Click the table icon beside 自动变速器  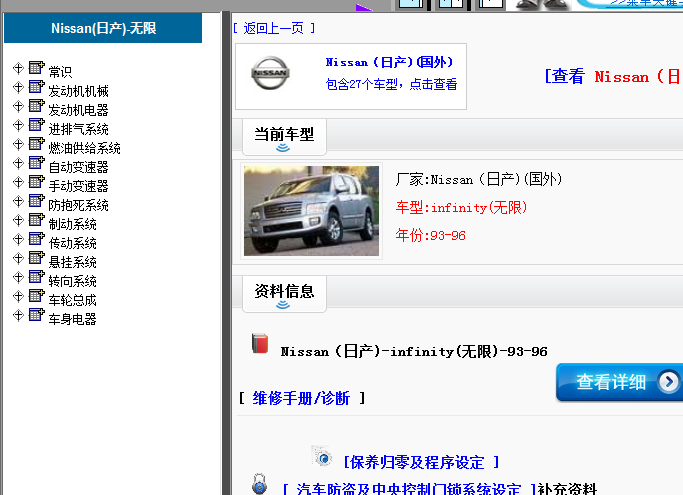pos(37,163)
